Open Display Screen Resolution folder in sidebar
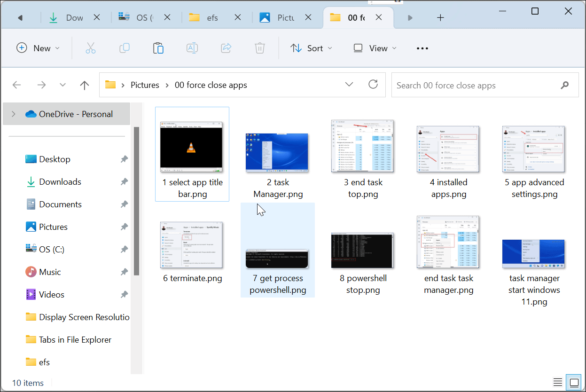Image resolution: width=586 pixels, height=392 pixels. (78, 317)
